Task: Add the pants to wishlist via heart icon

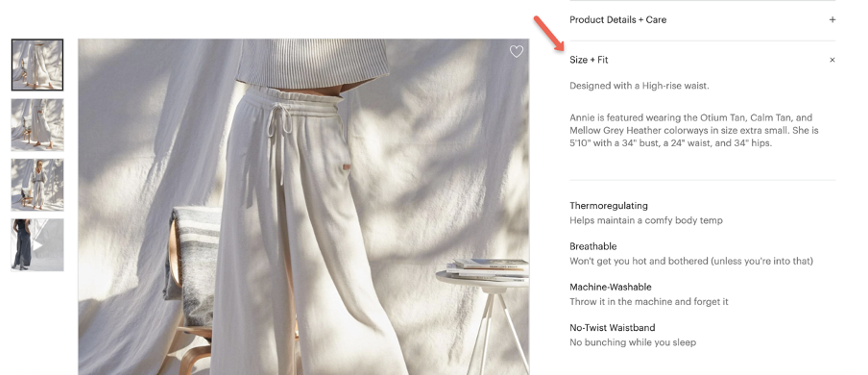Action: pyautogui.click(x=516, y=52)
